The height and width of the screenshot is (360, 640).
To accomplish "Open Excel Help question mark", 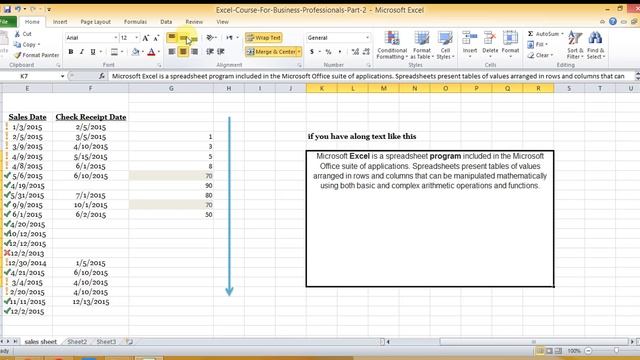I will (613, 22).
